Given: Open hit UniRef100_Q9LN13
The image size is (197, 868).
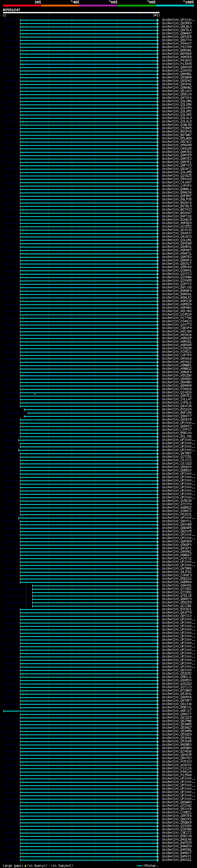Looking at the screenshot, I should click(177, 26).
